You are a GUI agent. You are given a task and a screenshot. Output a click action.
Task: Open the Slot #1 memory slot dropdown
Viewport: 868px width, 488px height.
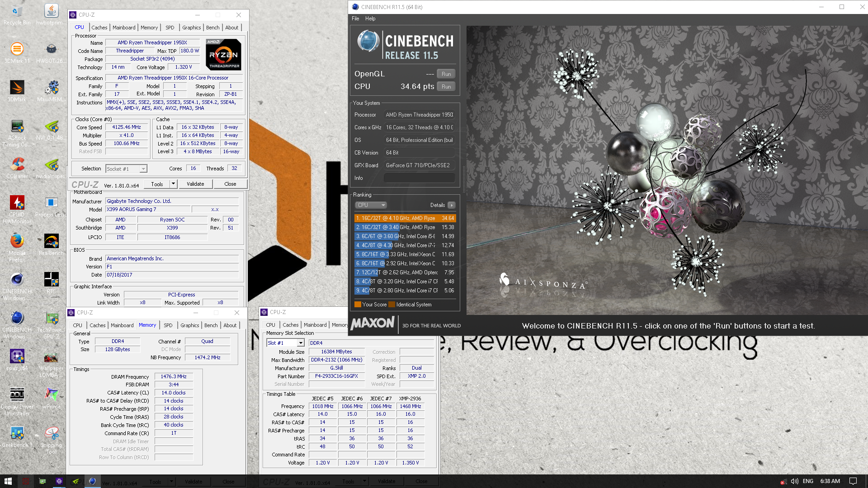pos(285,343)
